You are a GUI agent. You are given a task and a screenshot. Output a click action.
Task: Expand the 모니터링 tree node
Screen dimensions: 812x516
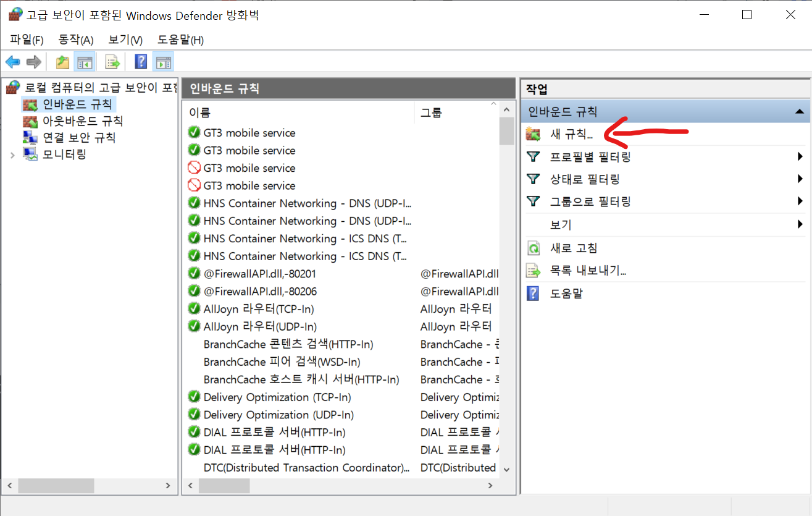pyautogui.click(x=12, y=154)
